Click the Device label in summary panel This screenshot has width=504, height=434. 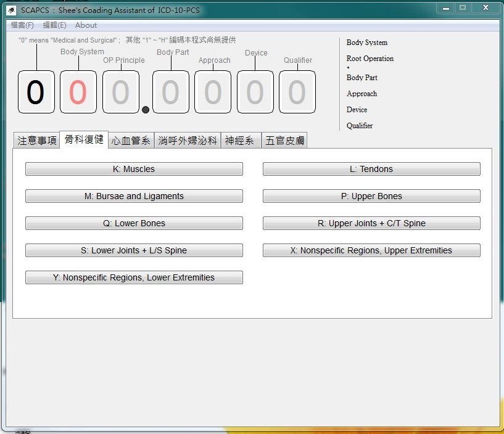(x=357, y=110)
